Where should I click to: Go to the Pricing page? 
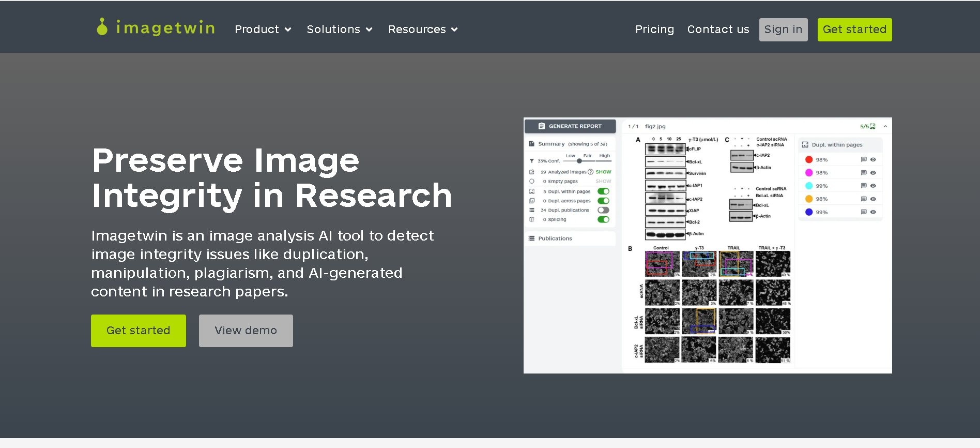tap(654, 29)
